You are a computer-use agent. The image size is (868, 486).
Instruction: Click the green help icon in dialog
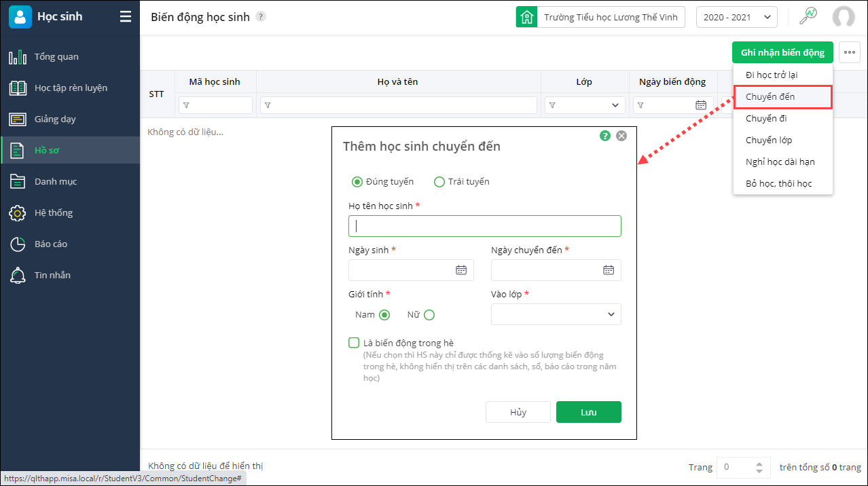(605, 136)
